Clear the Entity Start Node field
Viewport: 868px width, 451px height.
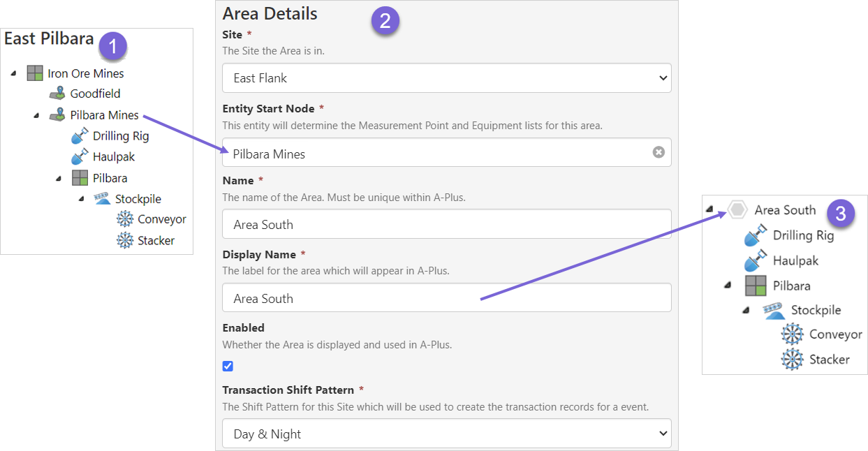[658, 152]
